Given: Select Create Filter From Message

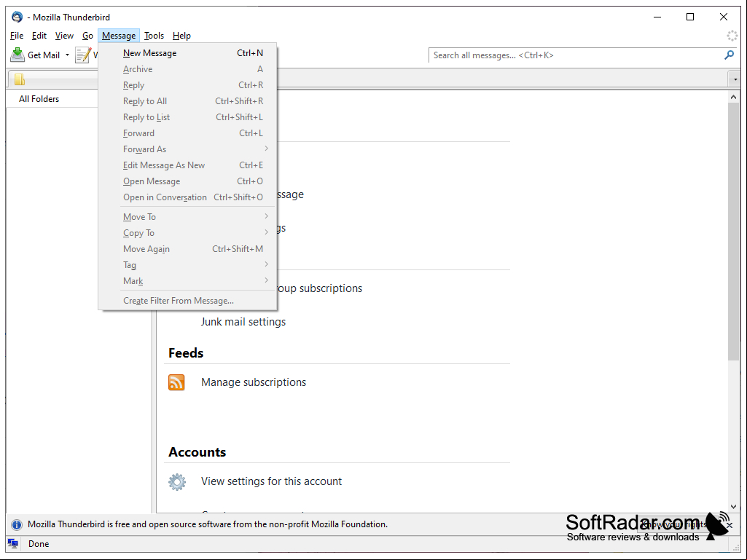Looking at the screenshot, I should 188,301.
